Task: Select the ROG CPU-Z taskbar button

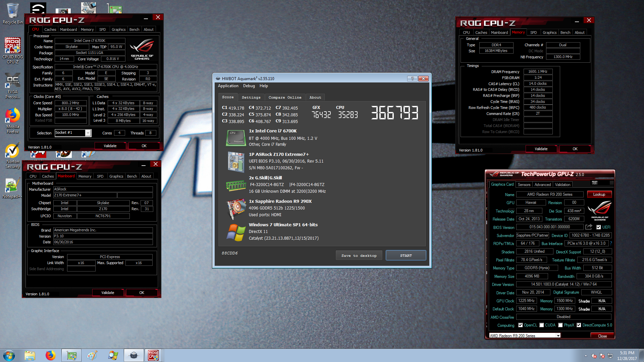Action: [x=153, y=355]
